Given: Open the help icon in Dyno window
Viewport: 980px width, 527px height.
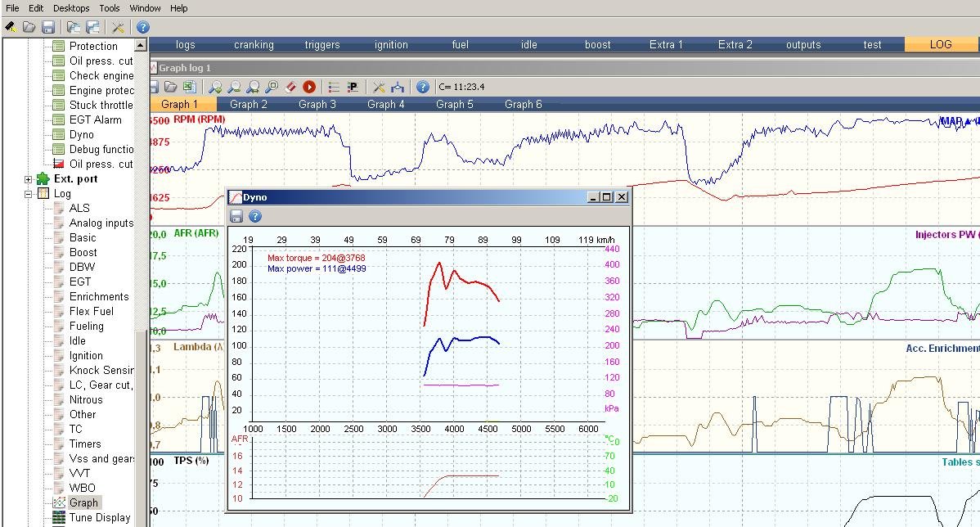Looking at the screenshot, I should [255, 216].
